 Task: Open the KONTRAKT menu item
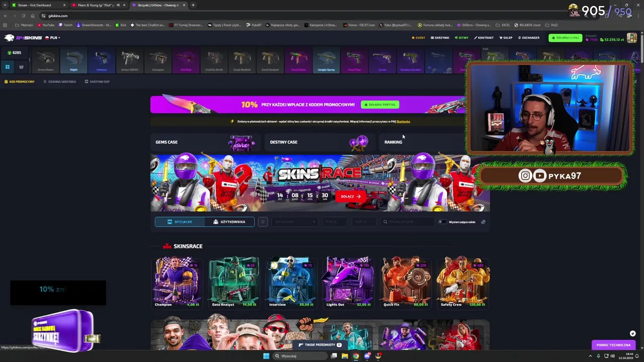[x=484, y=38]
